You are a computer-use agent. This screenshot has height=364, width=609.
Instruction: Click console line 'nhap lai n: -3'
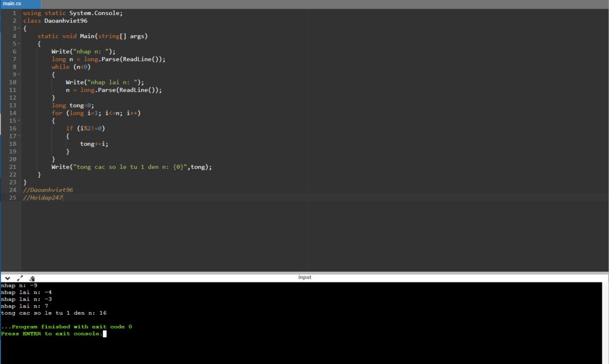click(26, 299)
